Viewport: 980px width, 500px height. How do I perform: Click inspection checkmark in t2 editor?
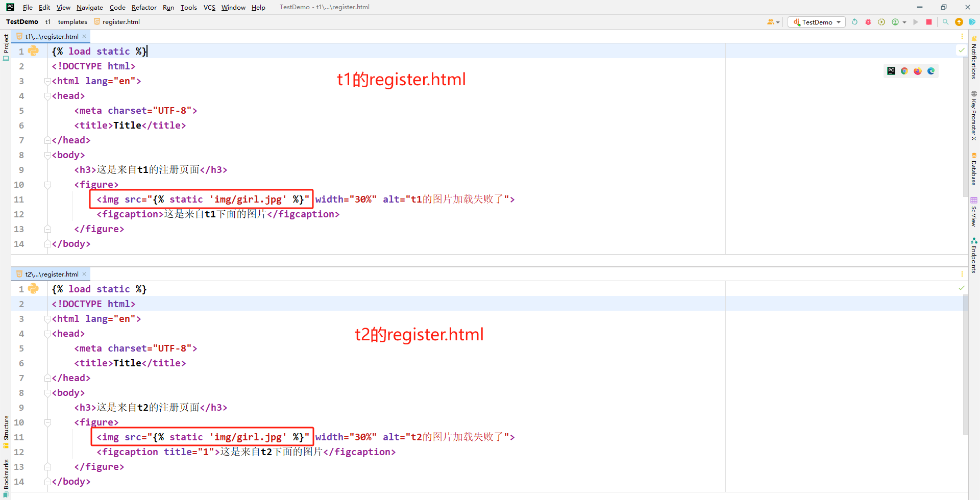click(962, 288)
